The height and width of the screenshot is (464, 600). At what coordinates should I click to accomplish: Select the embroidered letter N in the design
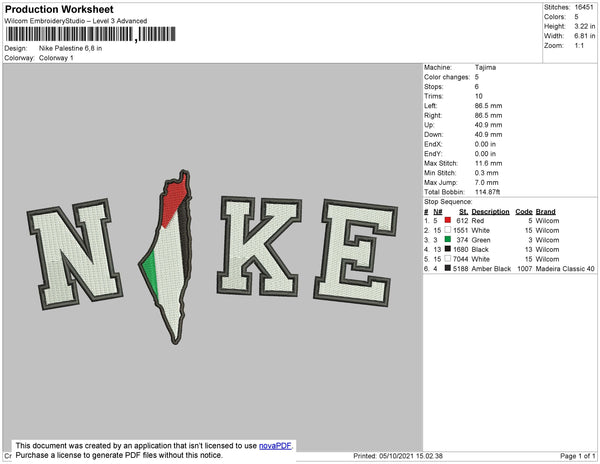[75, 254]
